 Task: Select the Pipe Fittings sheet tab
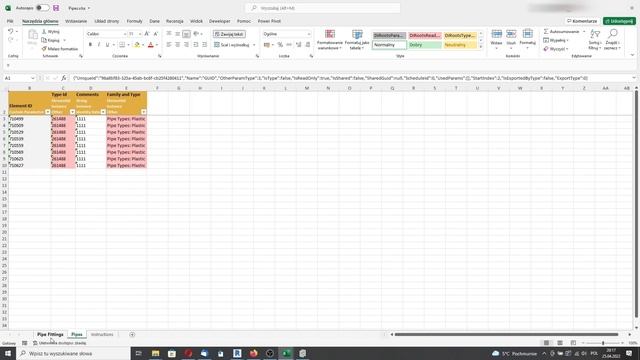[50, 334]
